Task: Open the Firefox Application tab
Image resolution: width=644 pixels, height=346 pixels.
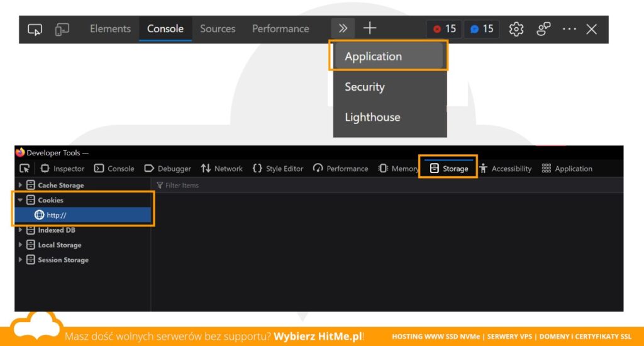Action: (567, 169)
